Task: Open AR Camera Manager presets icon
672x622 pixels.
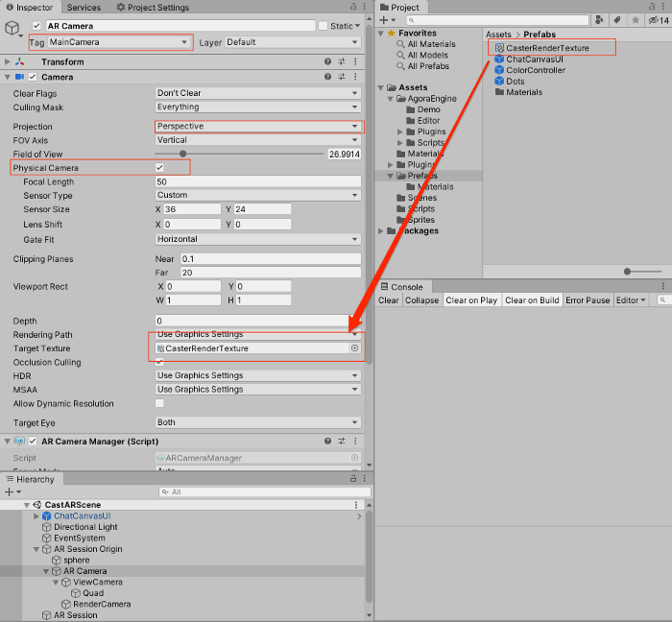Action: (x=342, y=442)
